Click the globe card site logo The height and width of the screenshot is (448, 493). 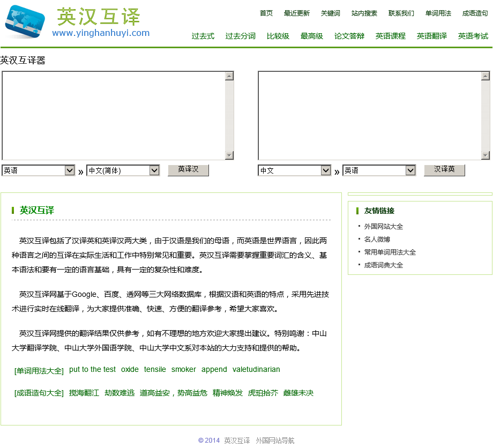(25, 22)
